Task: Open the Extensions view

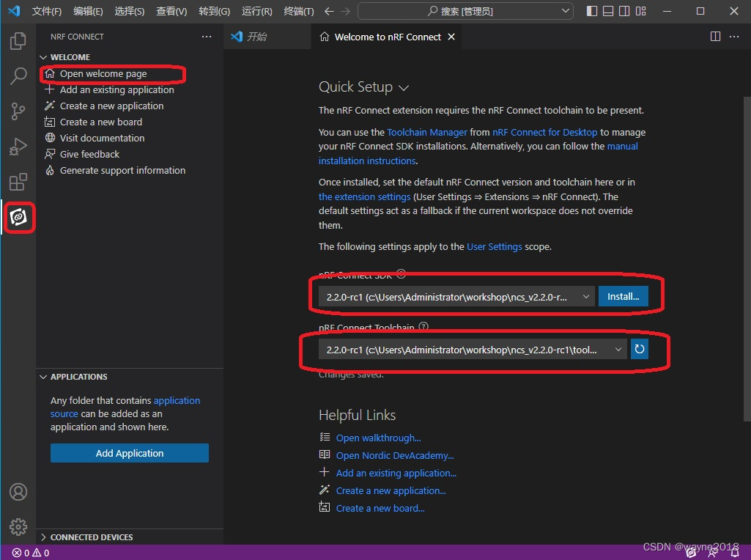Action: coord(18,182)
